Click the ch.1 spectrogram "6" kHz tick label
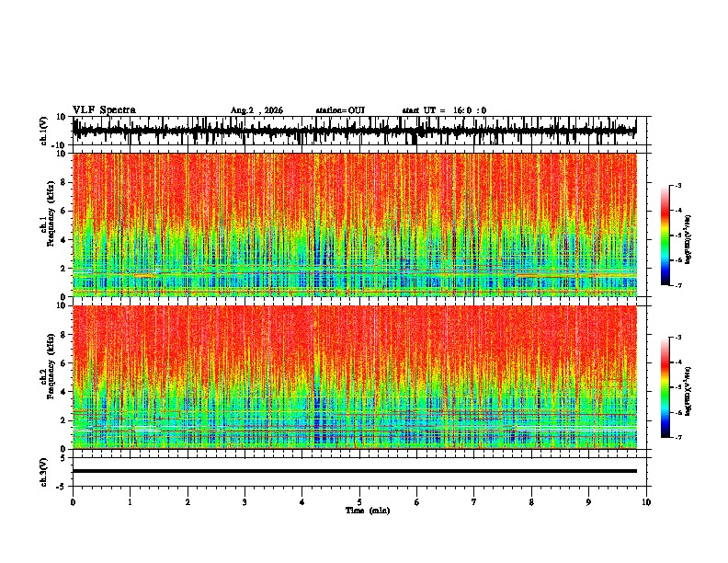Viewport: 728px width, 563px height. (x=63, y=211)
